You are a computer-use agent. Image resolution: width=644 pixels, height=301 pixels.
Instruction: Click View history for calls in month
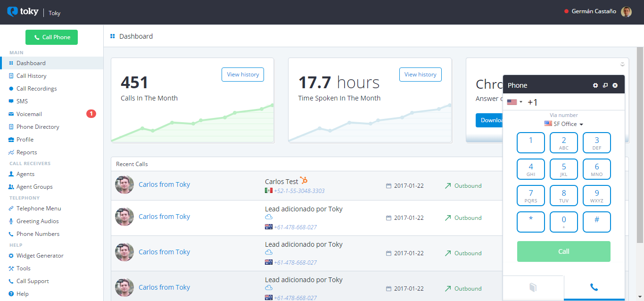(243, 75)
